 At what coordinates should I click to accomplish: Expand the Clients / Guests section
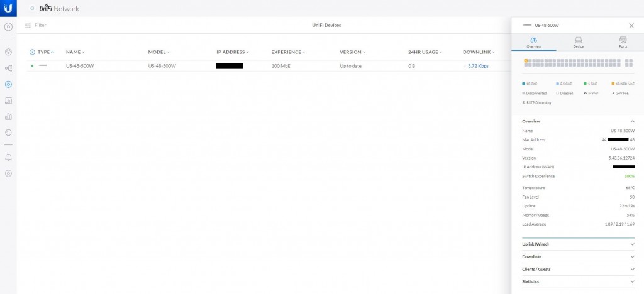[x=578, y=269]
